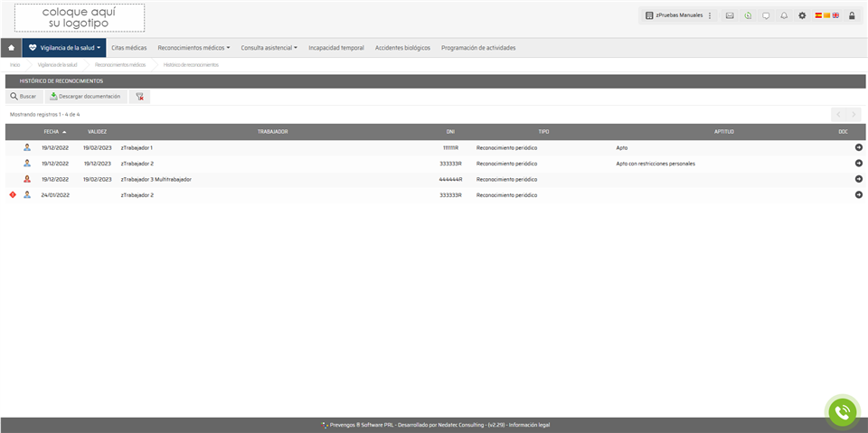Image resolution: width=868 pixels, height=433 pixels.
Task: Open Citas médicas menu item
Action: pyautogui.click(x=128, y=48)
